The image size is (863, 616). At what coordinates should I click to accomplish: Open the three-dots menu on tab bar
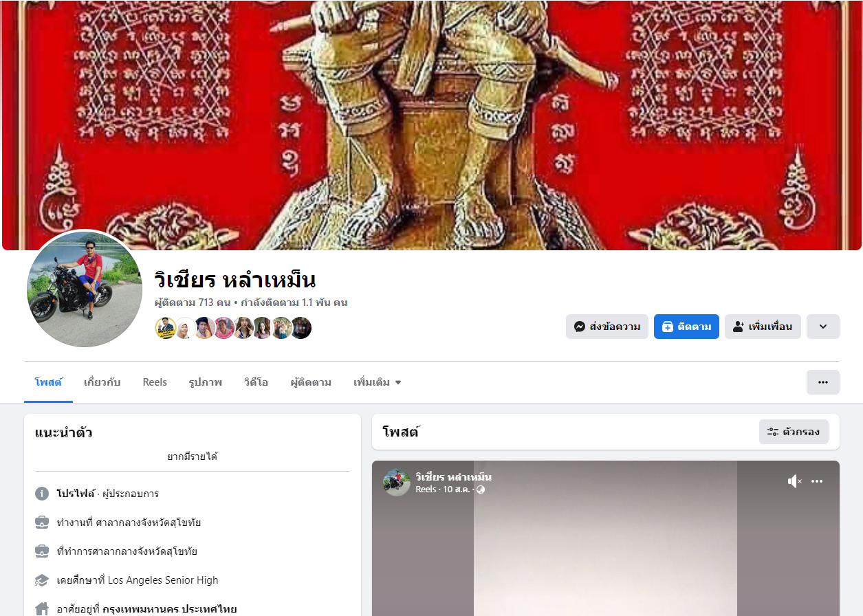(823, 382)
